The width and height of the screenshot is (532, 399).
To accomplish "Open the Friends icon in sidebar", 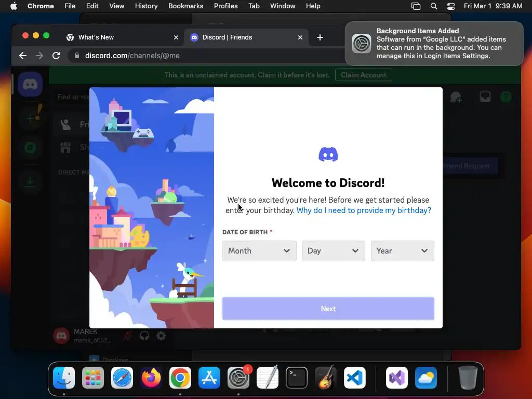I will click(65, 125).
